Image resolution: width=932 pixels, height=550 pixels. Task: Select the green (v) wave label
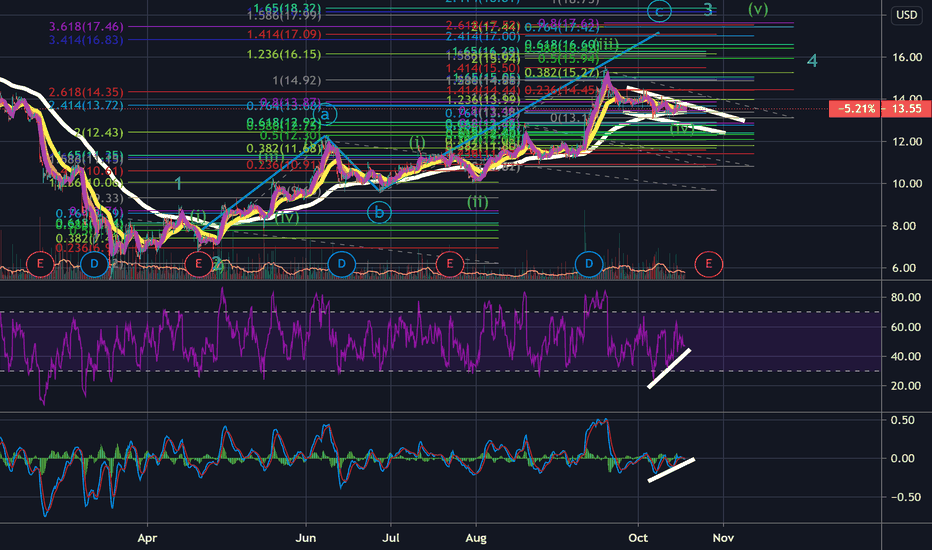pyautogui.click(x=758, y=9)
